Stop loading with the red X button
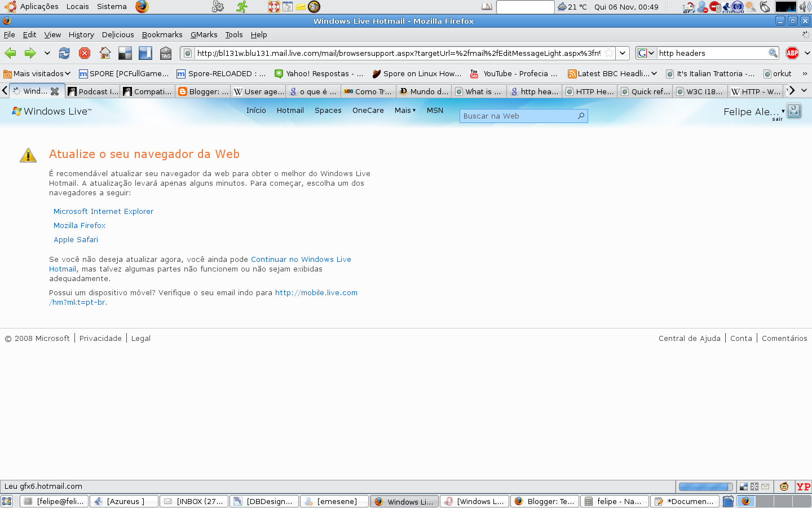812x508 pixels. pyautogui.click(x=85, y=53)
